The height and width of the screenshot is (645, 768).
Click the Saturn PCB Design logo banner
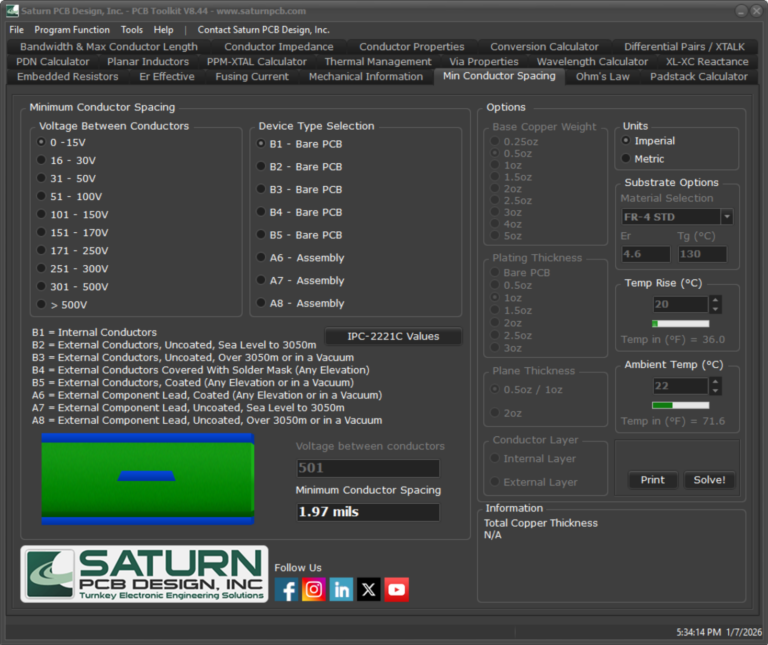click(144, 574)
